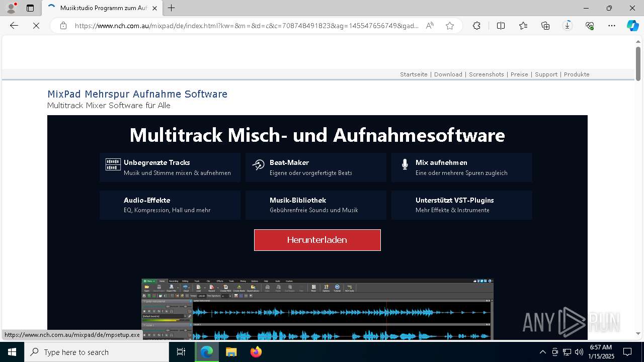
Task: Open the tab actions menu icon
Action: click(30, 8)
